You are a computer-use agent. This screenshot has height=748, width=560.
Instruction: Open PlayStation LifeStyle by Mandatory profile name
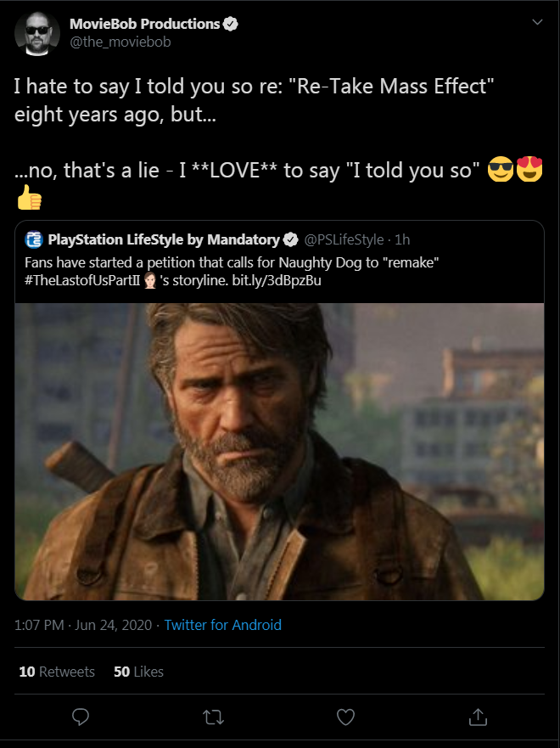[x=164, y=239]
